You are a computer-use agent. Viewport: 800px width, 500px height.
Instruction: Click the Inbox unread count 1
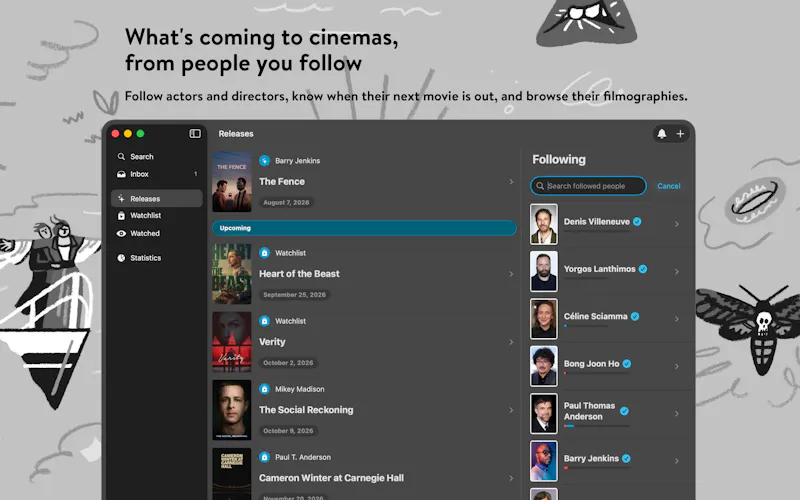point(195,174)
